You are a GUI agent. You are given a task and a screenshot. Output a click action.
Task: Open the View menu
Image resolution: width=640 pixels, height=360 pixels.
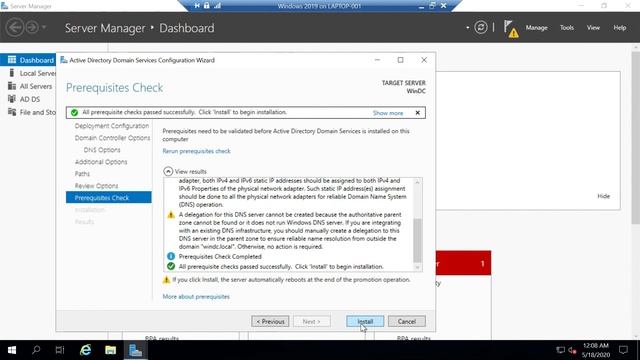coord(593,28)
